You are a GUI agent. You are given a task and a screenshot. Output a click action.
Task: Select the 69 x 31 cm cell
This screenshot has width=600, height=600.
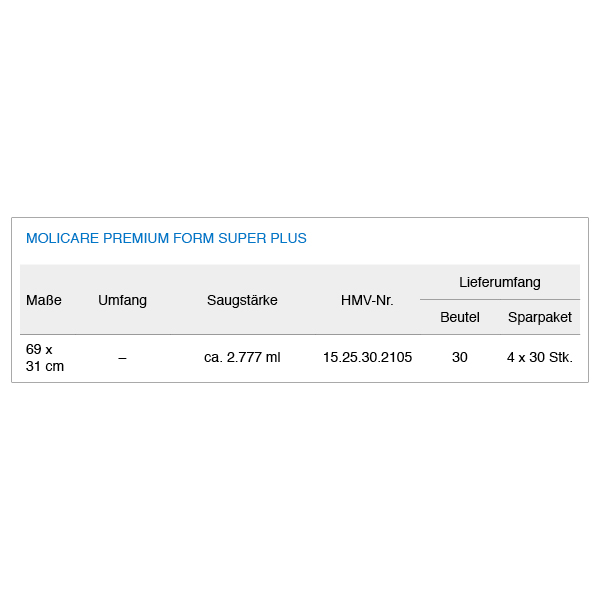[45, 357]
